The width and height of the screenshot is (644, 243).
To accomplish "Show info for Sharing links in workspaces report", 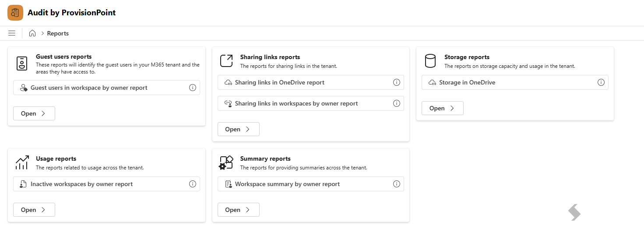I will pos(397,103).
